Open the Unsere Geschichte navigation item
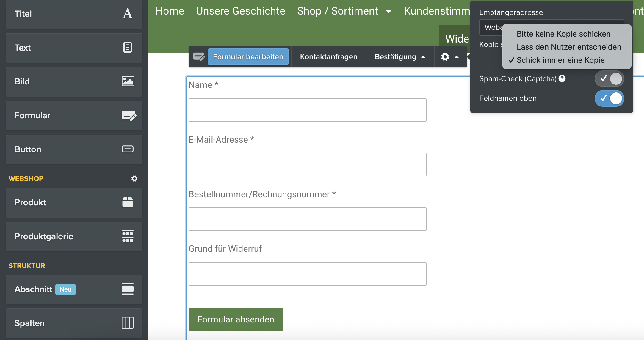The height and width of the screenshot is (340, 644). coord(241,11)
